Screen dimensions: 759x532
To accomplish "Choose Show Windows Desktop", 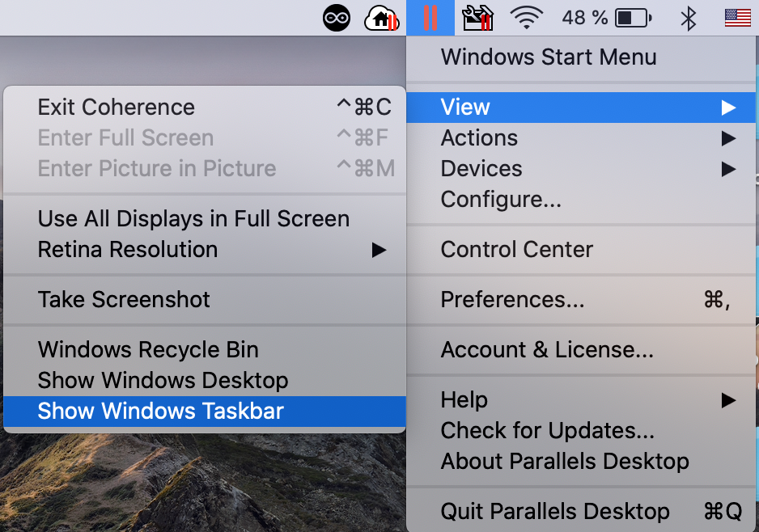I will [205, 381].
